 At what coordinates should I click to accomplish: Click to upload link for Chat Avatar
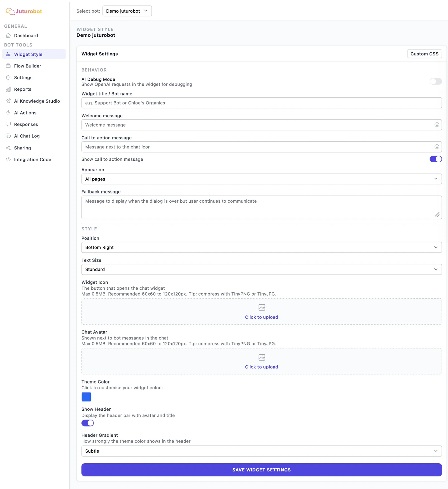[x=262, y=367]
